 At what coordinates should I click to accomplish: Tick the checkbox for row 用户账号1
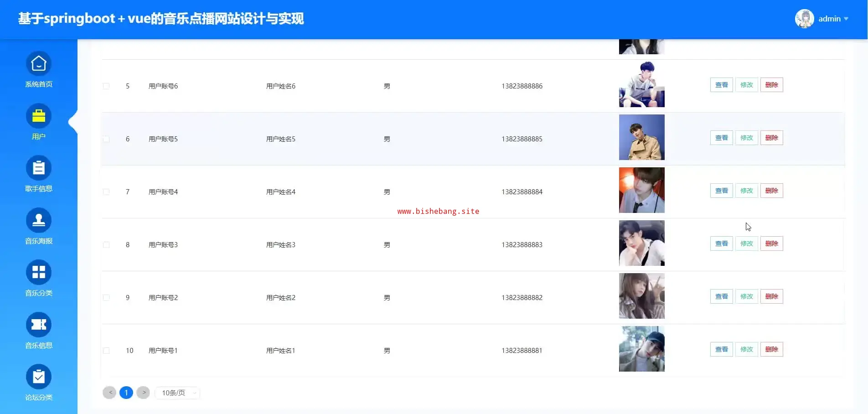106,351
